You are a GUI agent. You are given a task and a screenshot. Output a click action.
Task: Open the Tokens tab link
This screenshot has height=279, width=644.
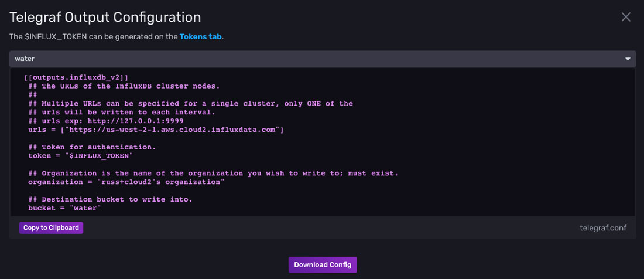pyautogui.click(x=201, y=36)
